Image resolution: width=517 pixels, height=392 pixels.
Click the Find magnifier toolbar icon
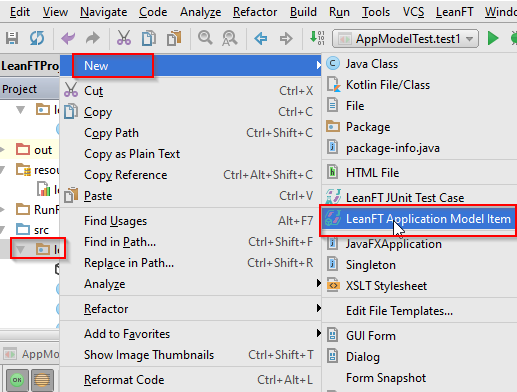pyautogui.click(x=205, y=38)
